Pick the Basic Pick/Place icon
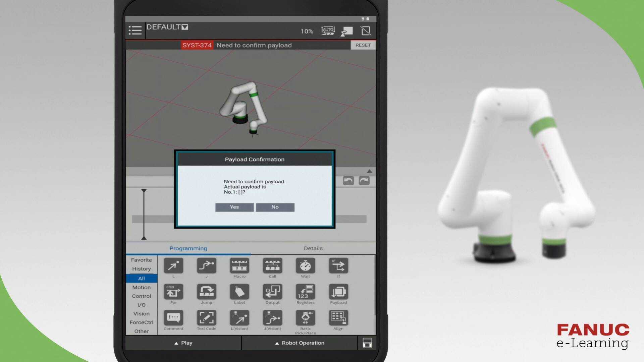 click(x=305, y=318)
